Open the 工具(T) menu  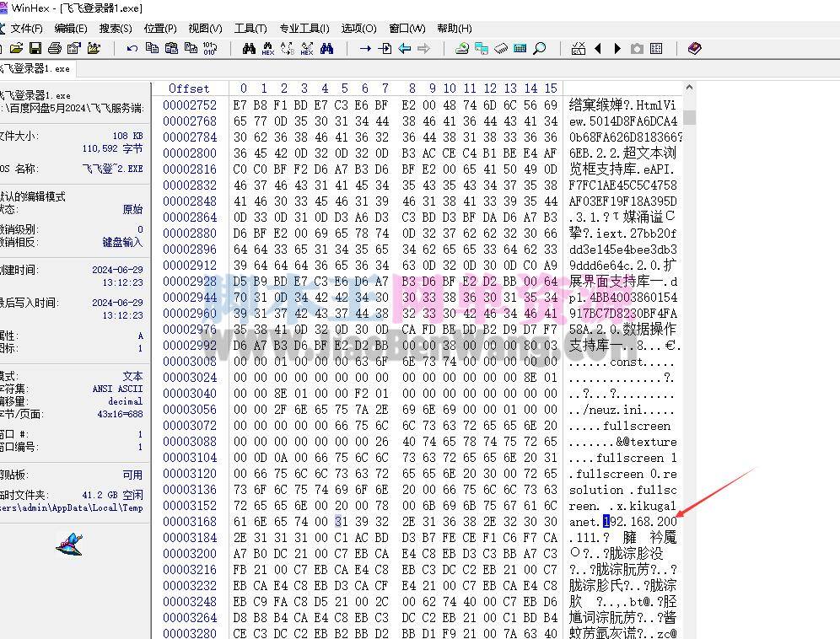point(250,29)
